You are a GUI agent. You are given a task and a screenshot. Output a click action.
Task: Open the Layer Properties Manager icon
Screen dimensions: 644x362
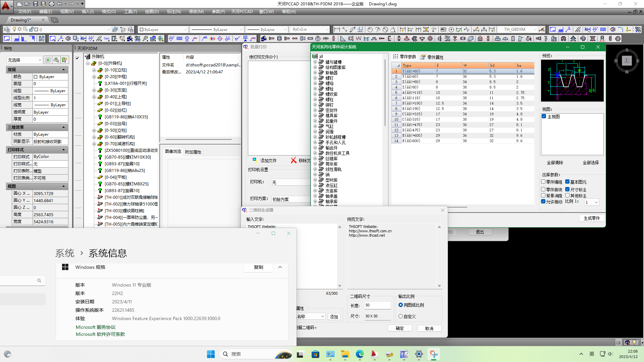click(x=6, y=29)
